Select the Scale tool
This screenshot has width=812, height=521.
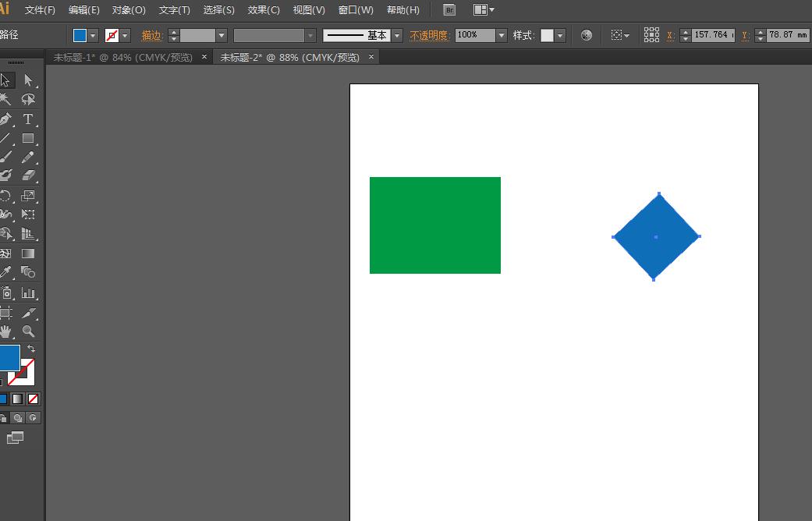click(28, 196)
